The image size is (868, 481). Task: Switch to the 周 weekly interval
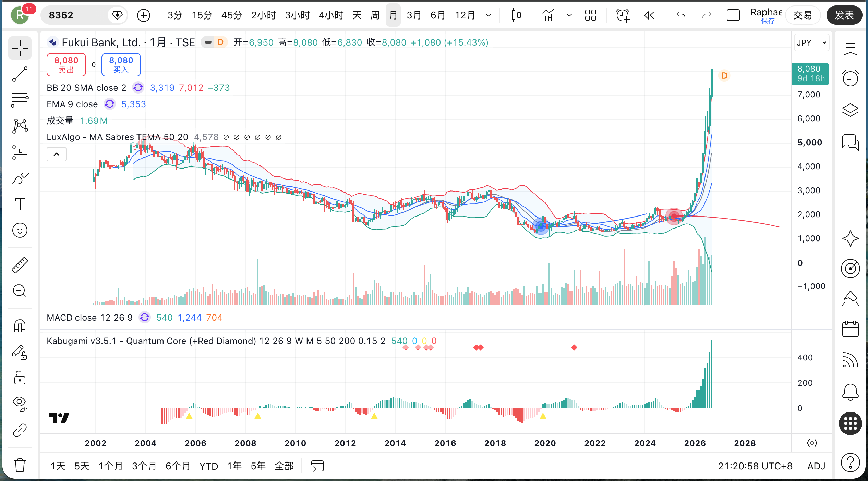point(375,15)
